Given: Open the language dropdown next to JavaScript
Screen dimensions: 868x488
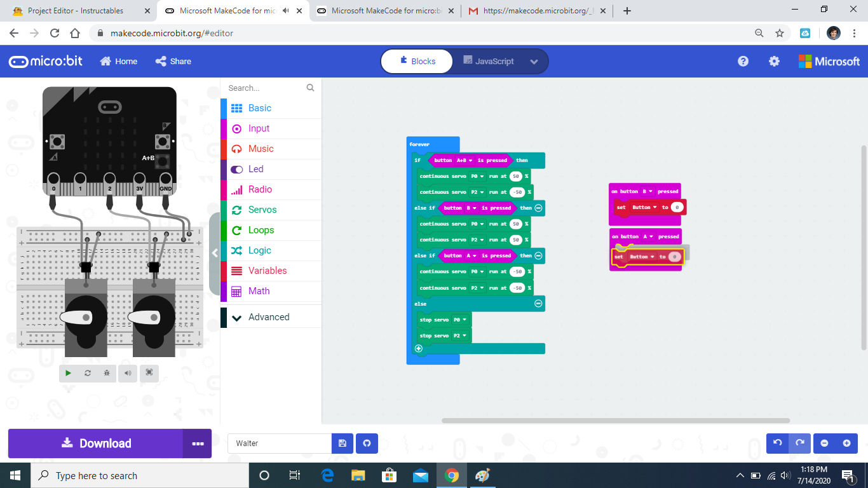Looking at the screenshot, I should coord(534,62).
